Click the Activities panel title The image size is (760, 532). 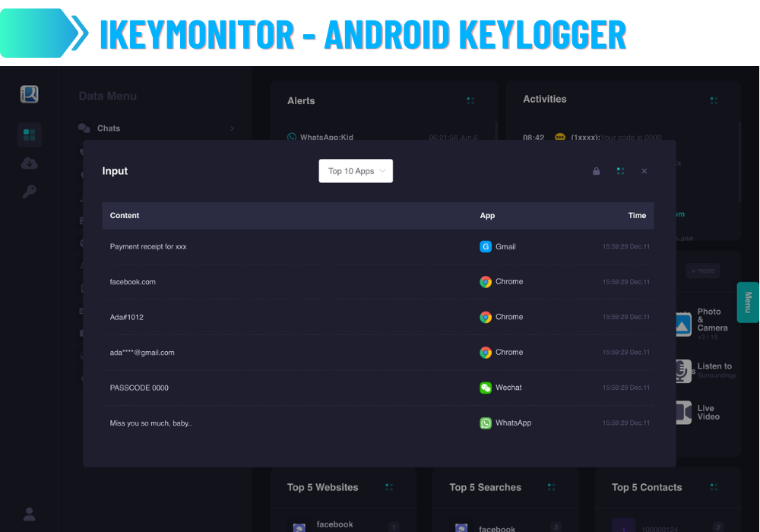[545, 99]
